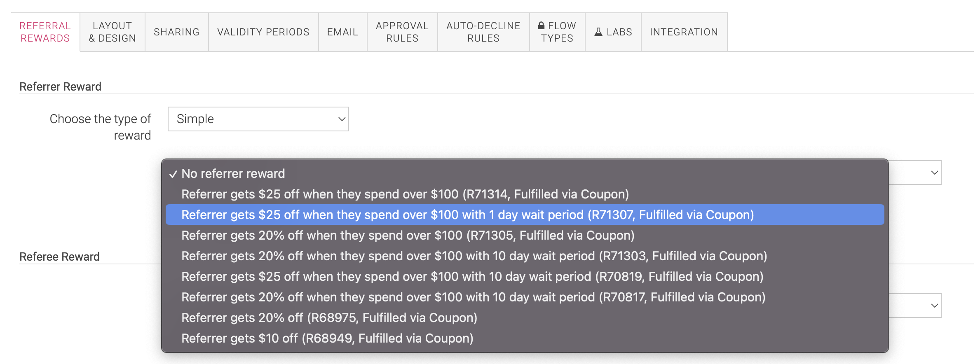Viewport: 980px width, 364px height.
Task: Pick the R70819 10 day wait option
Action: 525,276
